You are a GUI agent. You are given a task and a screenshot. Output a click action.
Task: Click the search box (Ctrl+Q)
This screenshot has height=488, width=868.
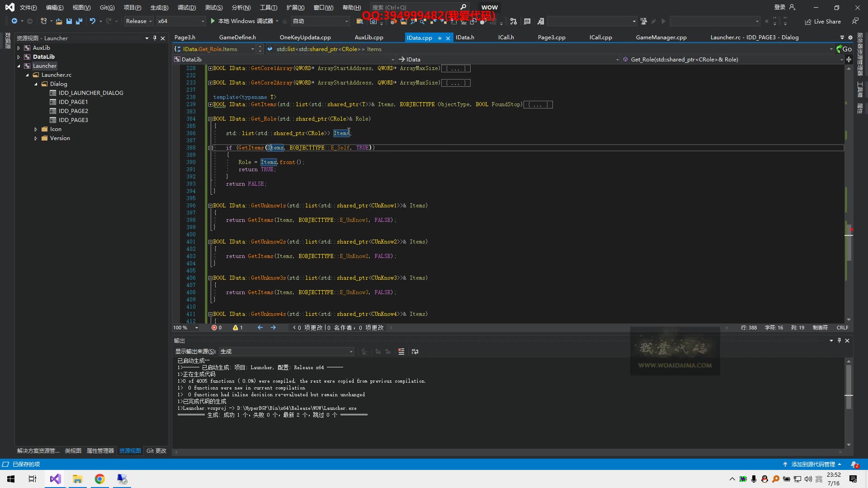coord(416,7)
